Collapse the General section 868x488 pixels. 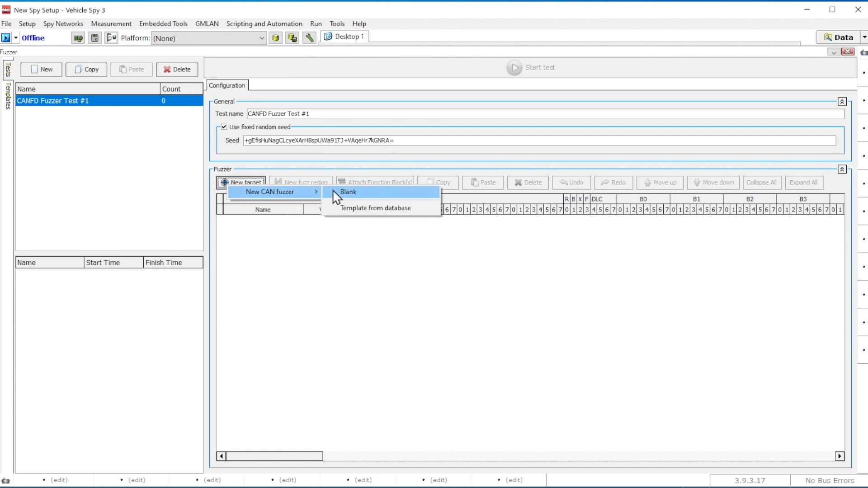pos(842,102)
